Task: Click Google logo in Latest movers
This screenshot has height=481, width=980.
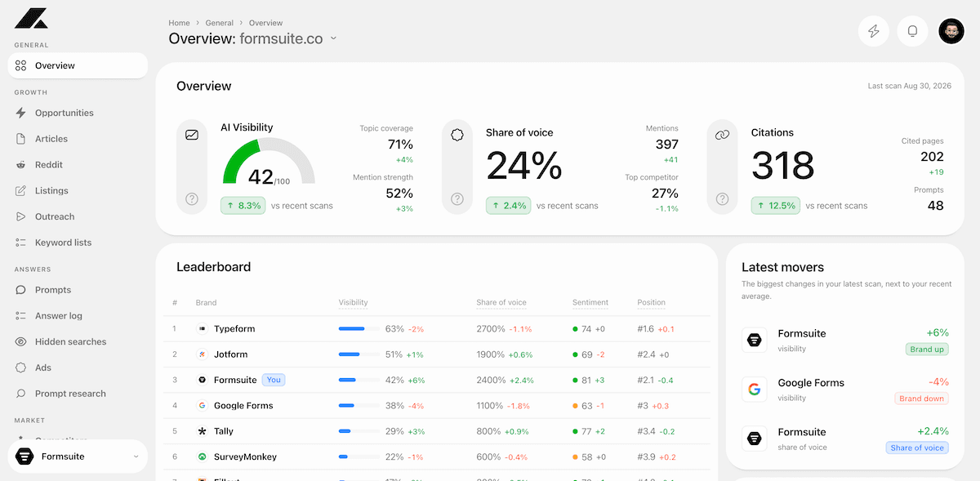Action: [755, 390]
